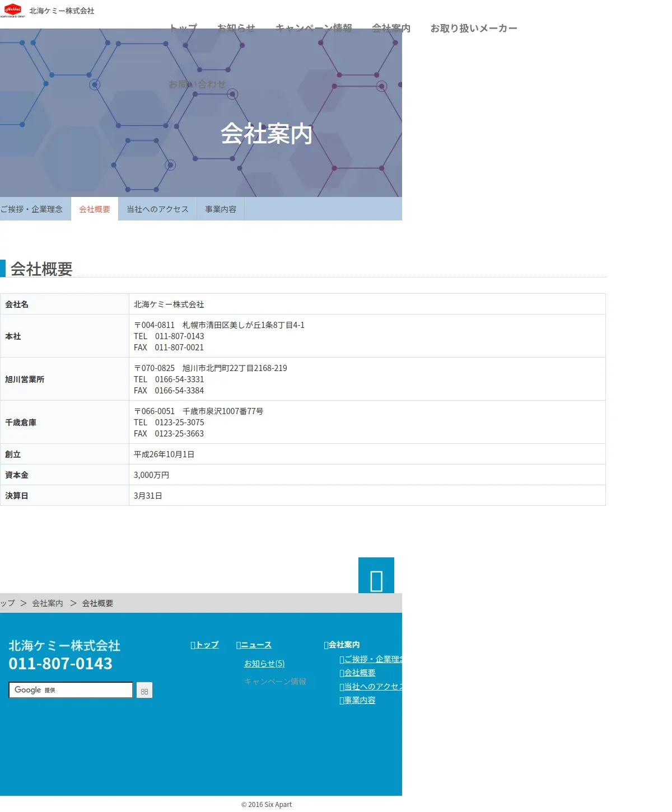Open お知らせ in the top navigation
The width and height of the screenshot is (672, 812).
[x=236, y=28]
